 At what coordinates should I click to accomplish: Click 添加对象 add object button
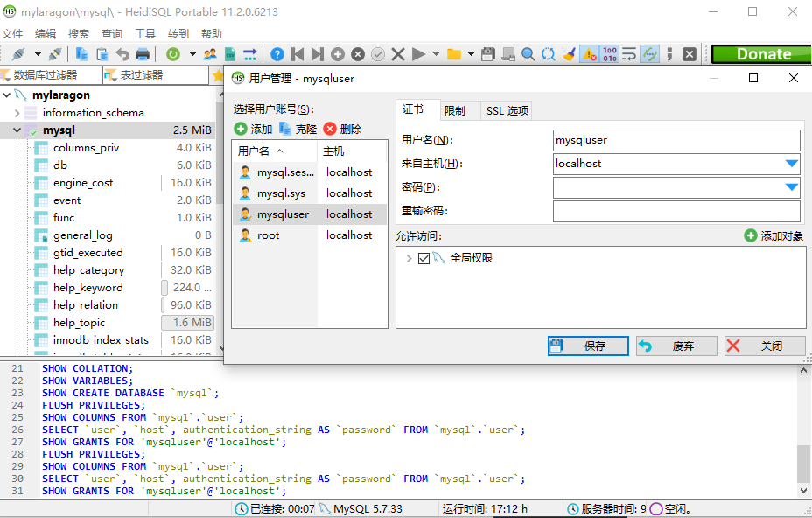point(773,236)
